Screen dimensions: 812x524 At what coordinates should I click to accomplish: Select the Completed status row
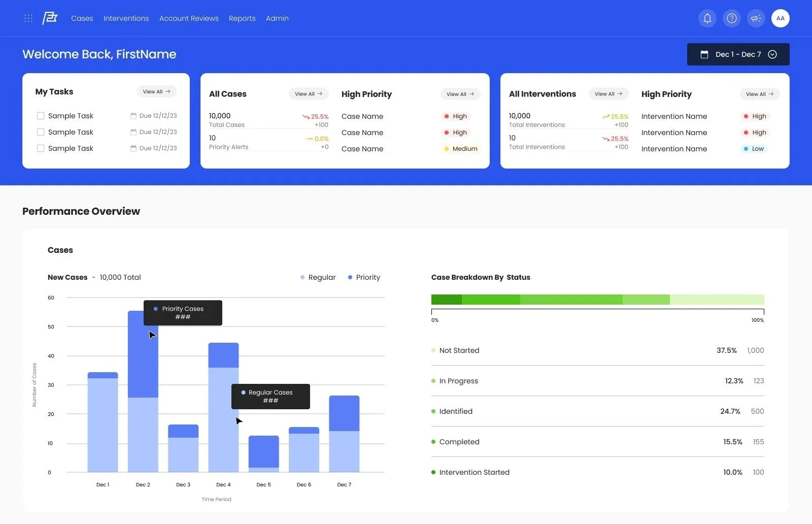[x=598, y=442]
